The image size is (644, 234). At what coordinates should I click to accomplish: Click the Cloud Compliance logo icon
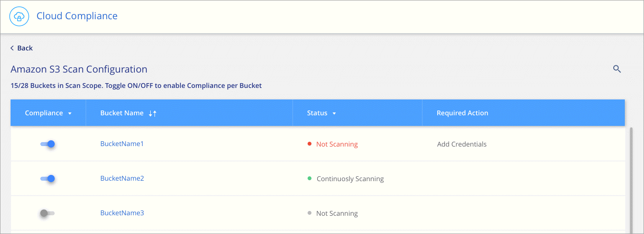pos(20,16)
